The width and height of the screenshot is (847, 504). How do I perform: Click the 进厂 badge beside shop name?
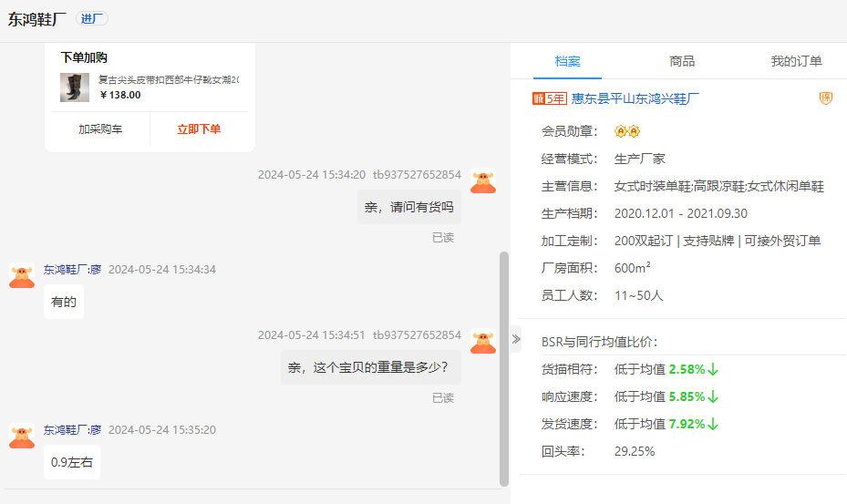coord(91,19)
